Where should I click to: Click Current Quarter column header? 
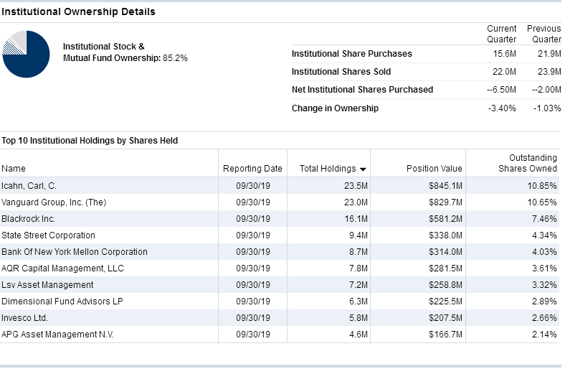coord(501,34)
